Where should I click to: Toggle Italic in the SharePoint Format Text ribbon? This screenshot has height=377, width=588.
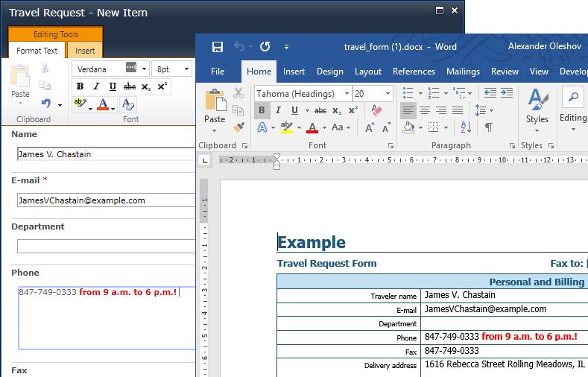click(x=96, y=86)
